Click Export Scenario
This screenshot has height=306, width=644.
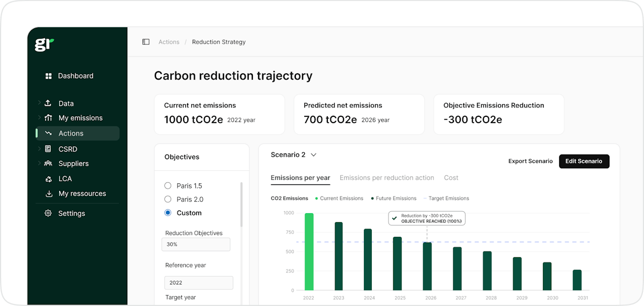tap(530, 161)
